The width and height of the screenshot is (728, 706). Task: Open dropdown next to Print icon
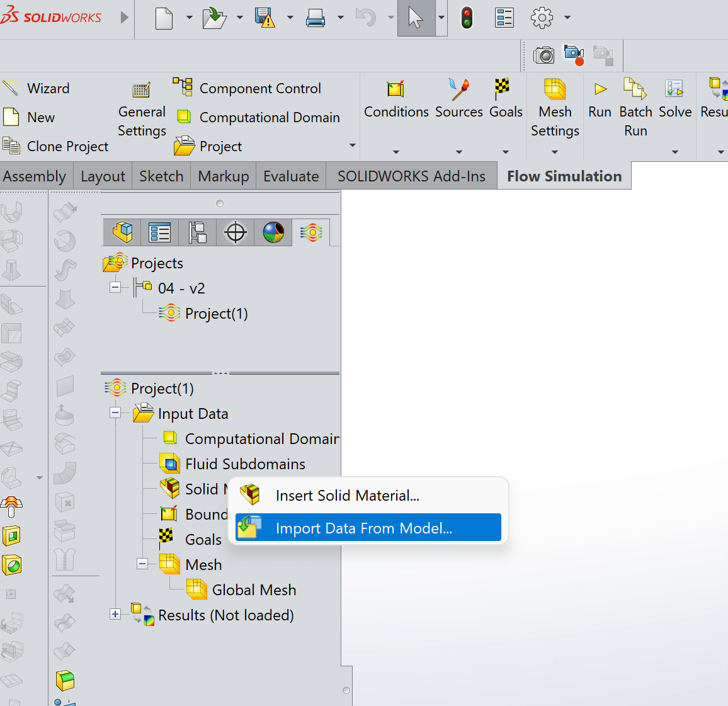click(340, 18)
